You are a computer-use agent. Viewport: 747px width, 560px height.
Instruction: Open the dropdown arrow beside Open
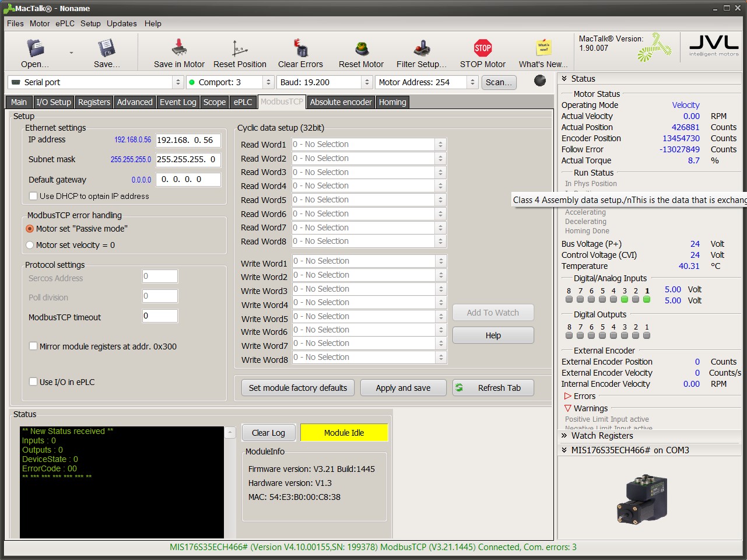coord(71,52)
